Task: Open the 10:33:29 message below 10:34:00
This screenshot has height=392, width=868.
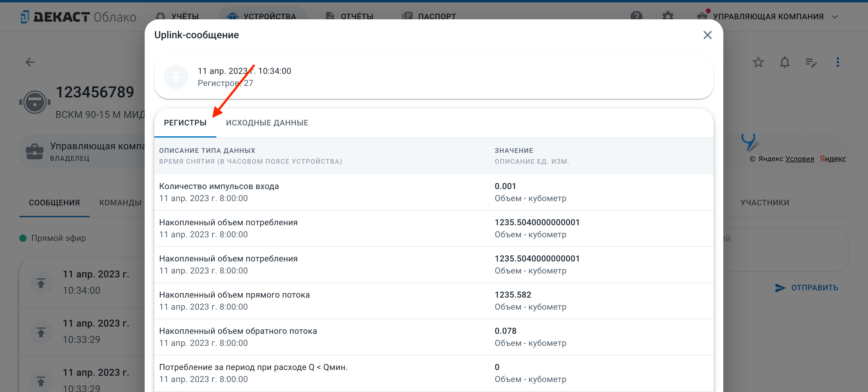Action: (82, 332)
